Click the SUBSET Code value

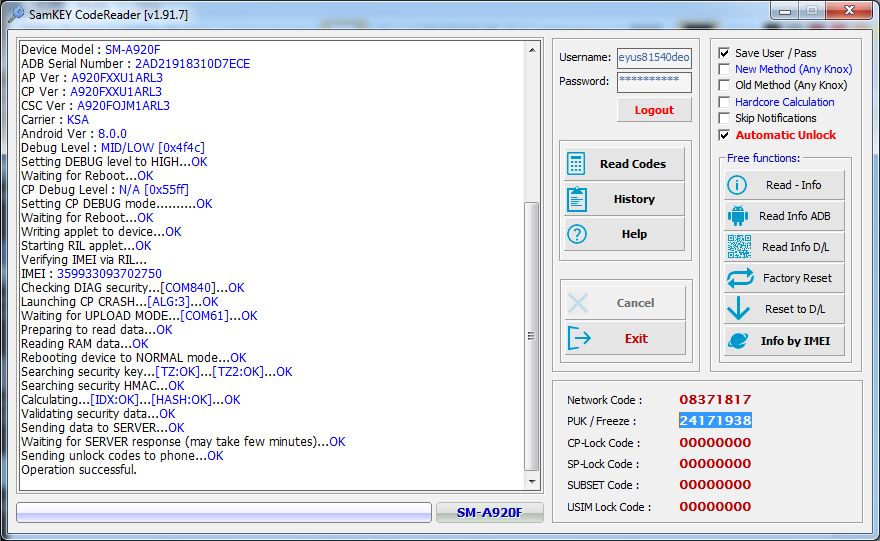coord(715,485)
